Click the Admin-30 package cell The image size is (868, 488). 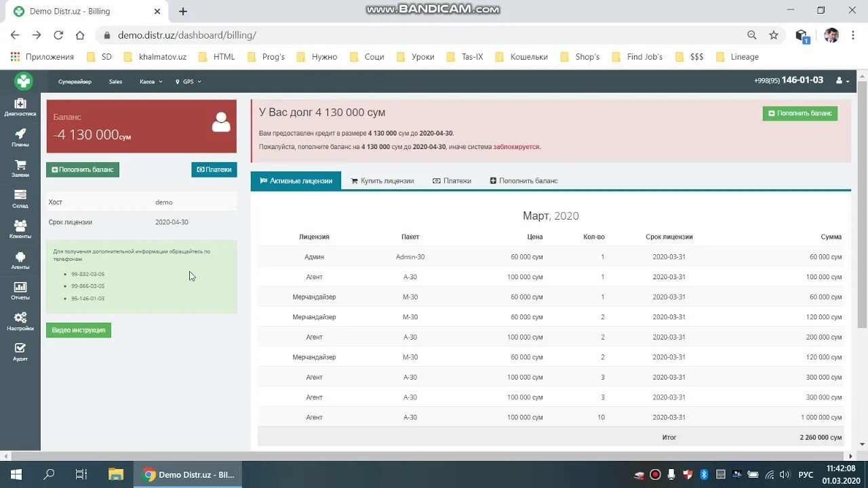click(x=410, y=257)
